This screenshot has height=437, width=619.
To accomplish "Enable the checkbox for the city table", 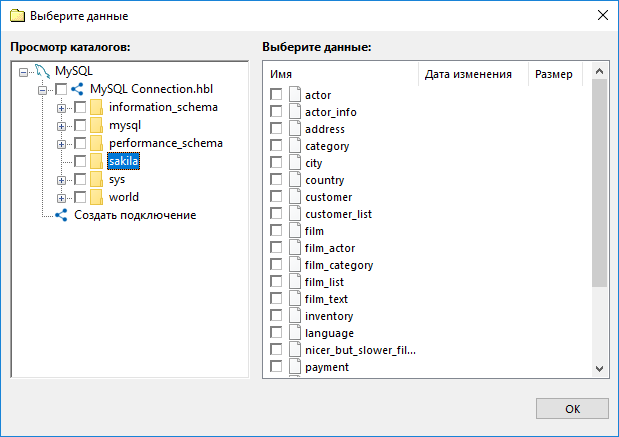I will 277,163.
